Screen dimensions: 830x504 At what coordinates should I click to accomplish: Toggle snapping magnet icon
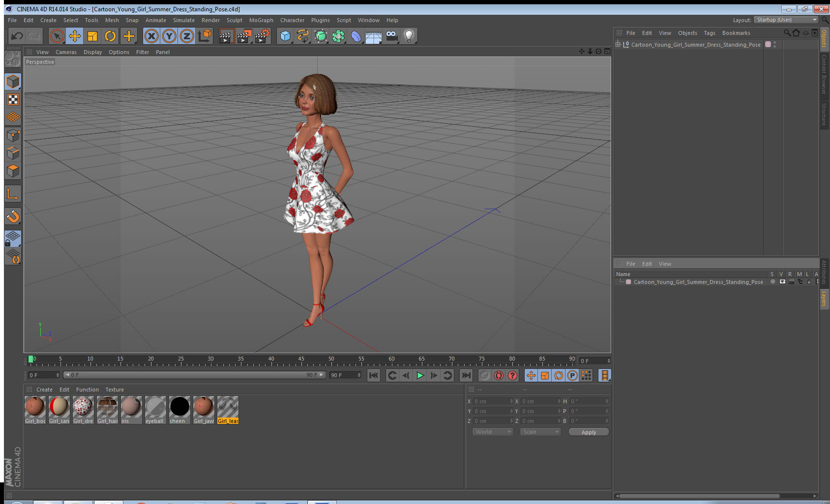13,216
